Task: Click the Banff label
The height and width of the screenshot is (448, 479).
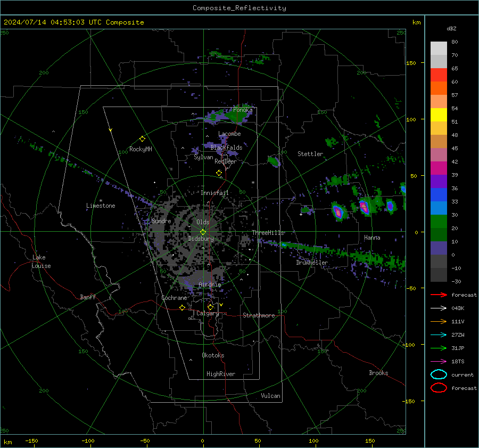Action: pyautogui.click(x=88, y=297)
